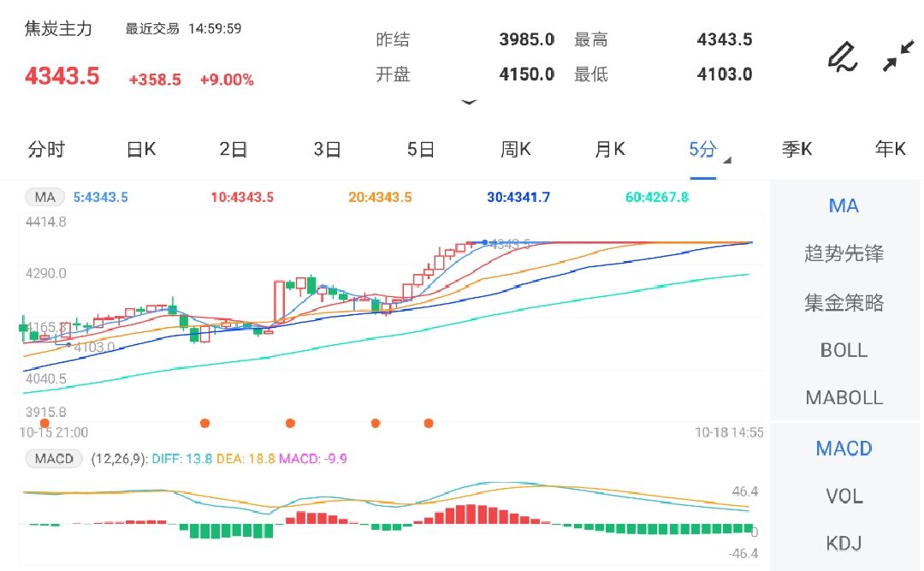Image resolution: width=924 pixels, height=571 pixels.
Task: Click the +9.00% change percentage
Action: click(x=227, y=80)
